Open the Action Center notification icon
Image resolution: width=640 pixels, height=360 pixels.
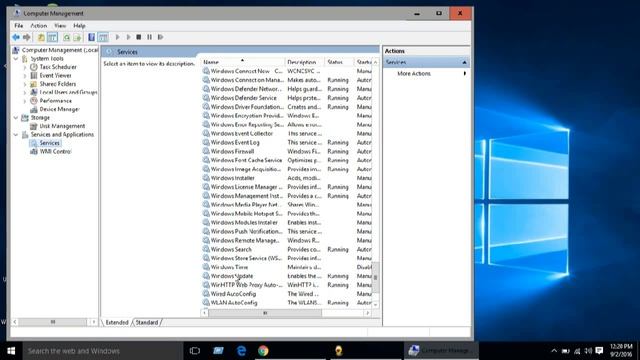pyautogui.click(x=599, y=351)
